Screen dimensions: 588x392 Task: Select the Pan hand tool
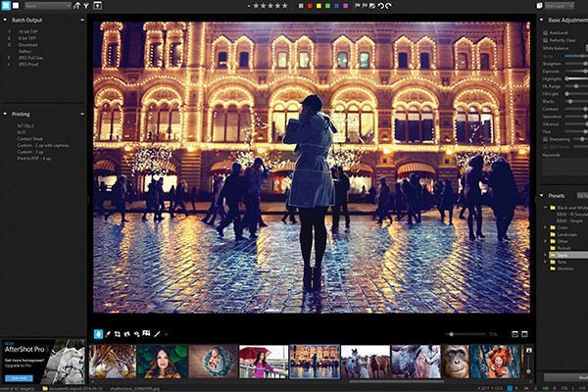[98, 334]
